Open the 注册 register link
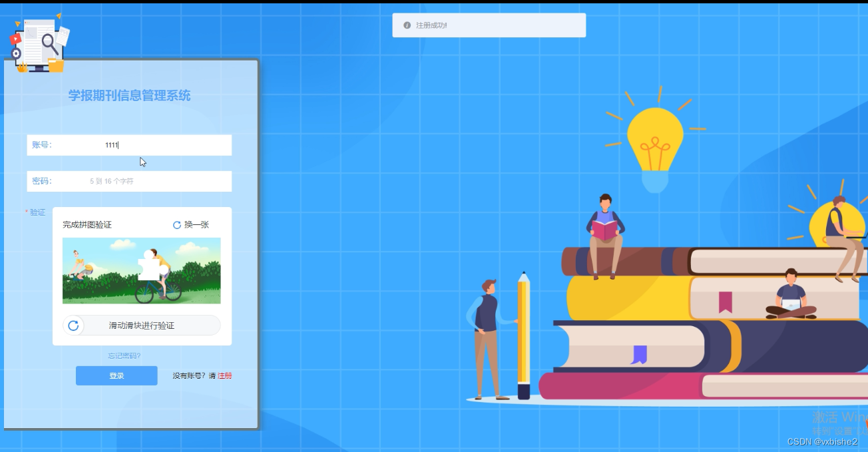Image resolution: width=868 pixels, height=452 pixels. pyautogui.click(x=225, y=376)
